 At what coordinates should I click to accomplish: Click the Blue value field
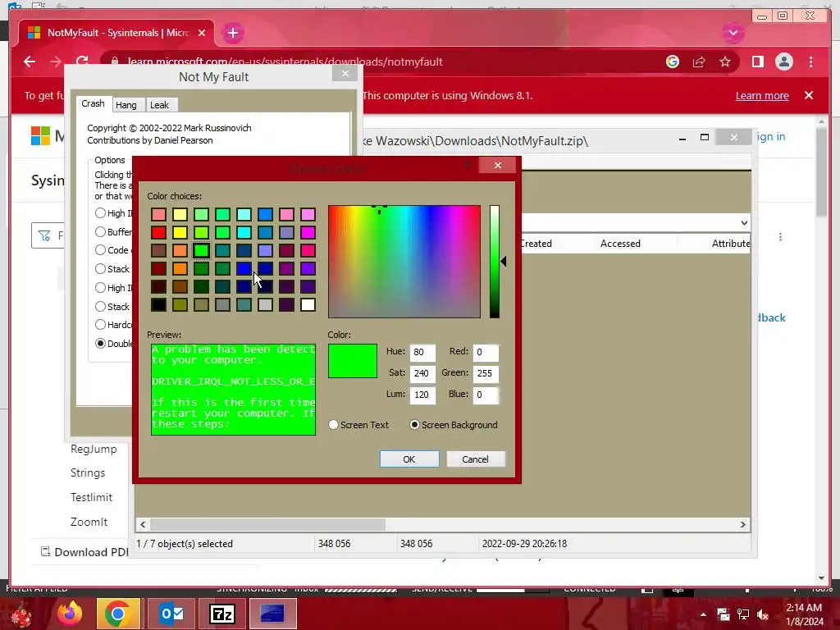coord(486,395)
